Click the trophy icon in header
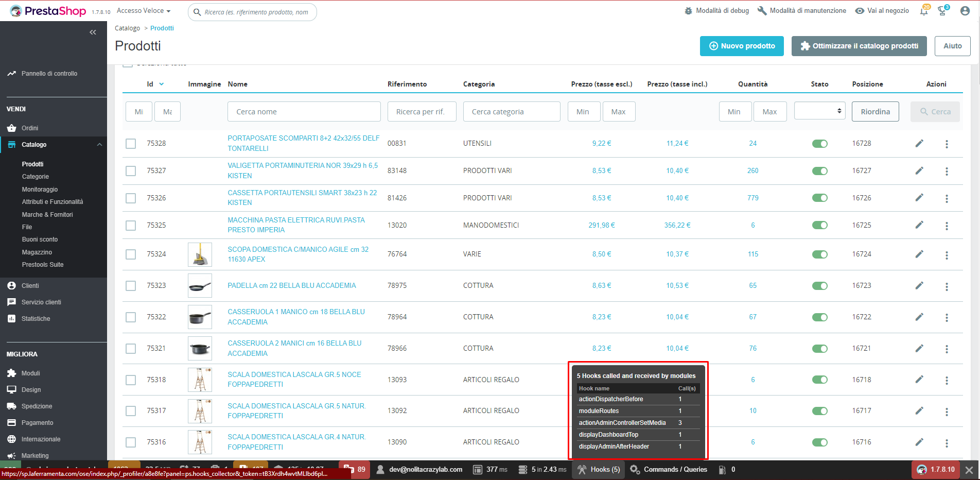 [x=942, y=11]
